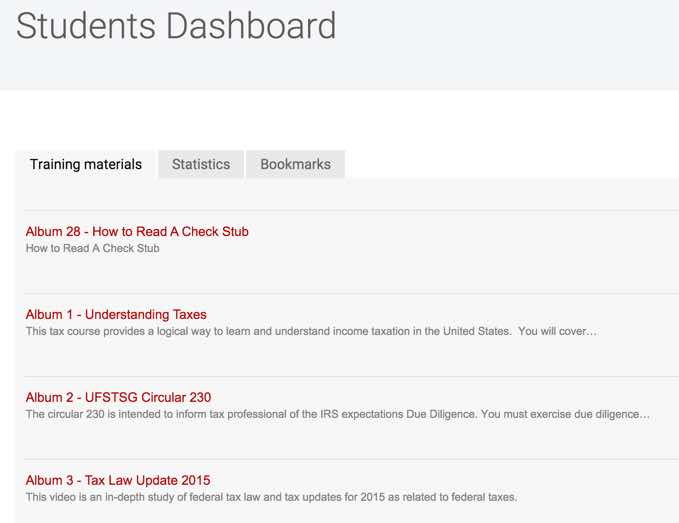The image size is (679, 523).
Task: Click description starting 'This video is an in-depth study'
Action: click(x=272, y=497)
